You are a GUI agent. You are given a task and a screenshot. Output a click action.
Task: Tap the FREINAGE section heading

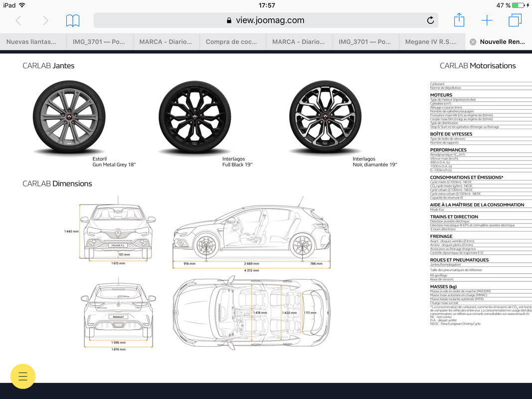tap(441, 236)
